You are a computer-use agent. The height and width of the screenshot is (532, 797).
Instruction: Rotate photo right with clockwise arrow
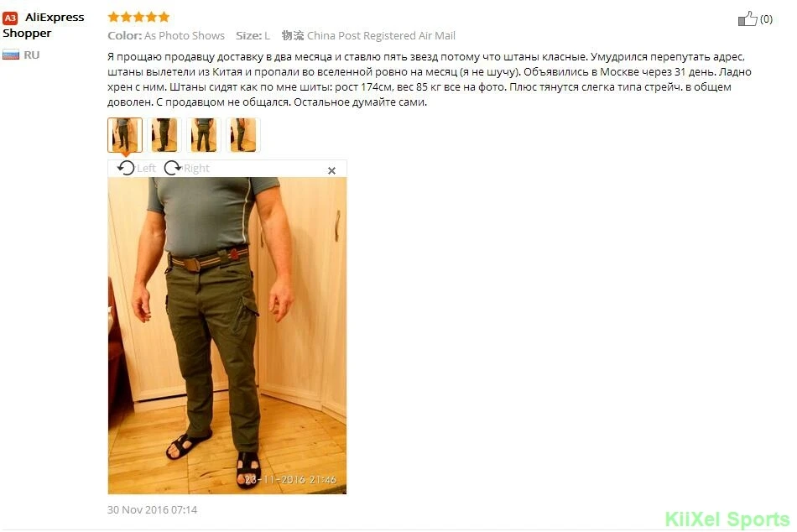pos(173,168)
